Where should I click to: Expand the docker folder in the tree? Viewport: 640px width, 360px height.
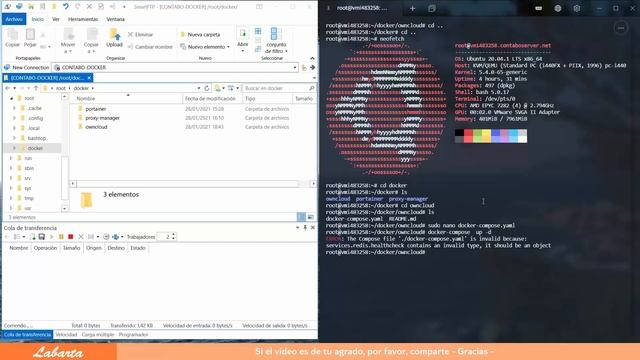[14, 148]
